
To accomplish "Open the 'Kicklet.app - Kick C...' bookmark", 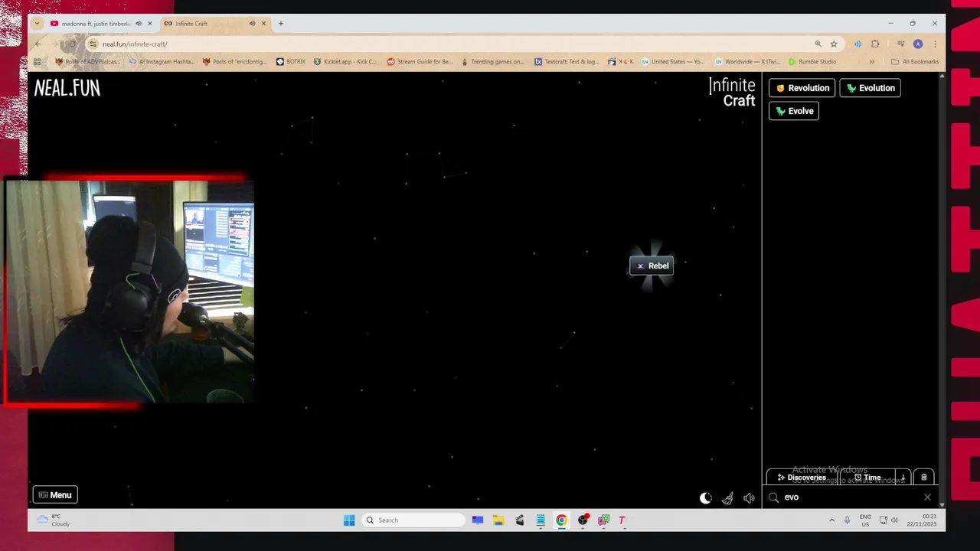I will 345,62.
